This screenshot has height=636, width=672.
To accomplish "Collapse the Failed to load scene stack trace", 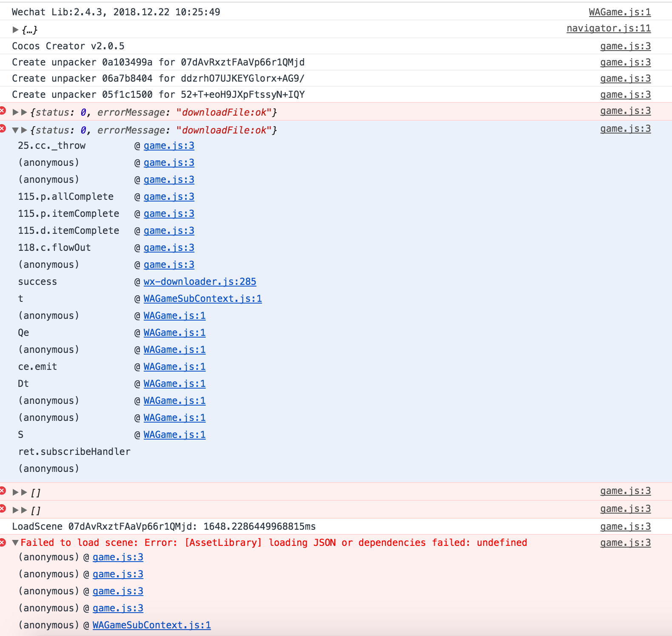I will click(16, 542).
